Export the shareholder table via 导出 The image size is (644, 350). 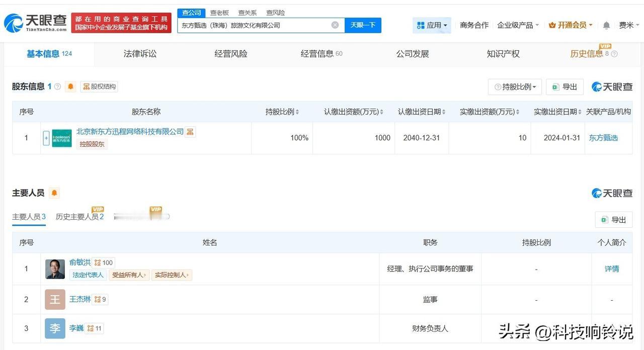coord(565,87)
